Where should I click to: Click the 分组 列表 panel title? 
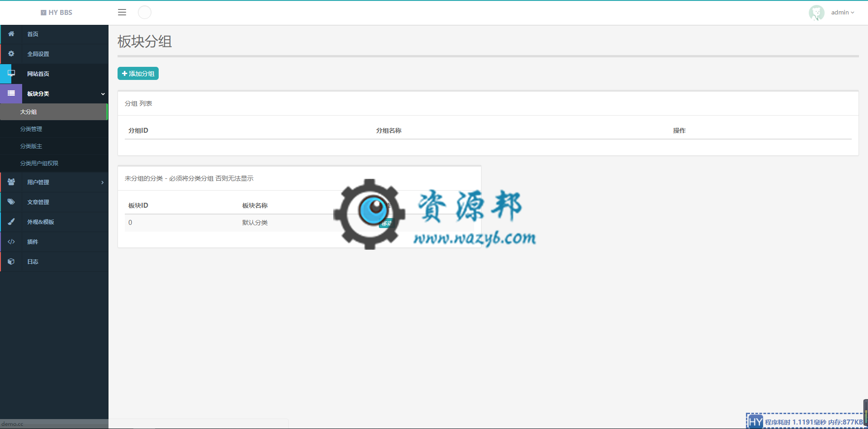[138, 103]
